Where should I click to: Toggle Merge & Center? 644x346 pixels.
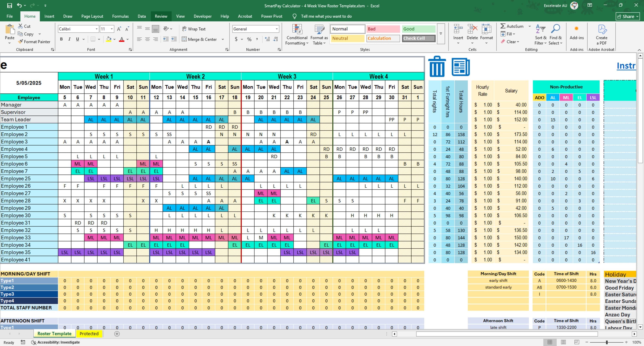tap(199, 39)
